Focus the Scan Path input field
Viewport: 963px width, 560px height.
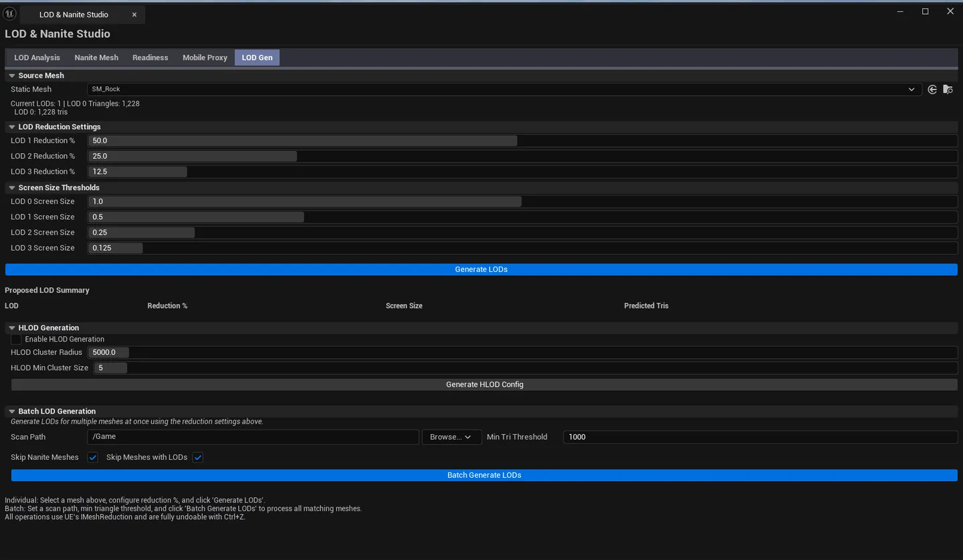tap(253, 437)
